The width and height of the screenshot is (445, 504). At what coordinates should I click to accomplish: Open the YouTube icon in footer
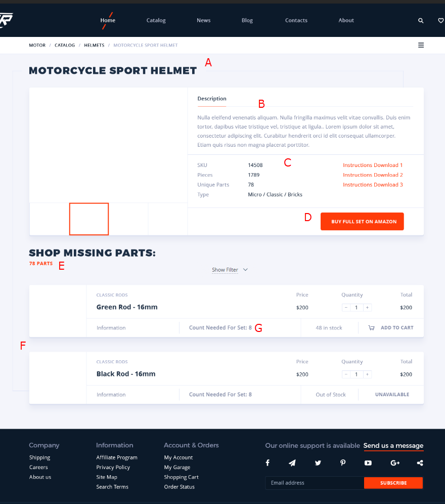[x=368, y=463]
